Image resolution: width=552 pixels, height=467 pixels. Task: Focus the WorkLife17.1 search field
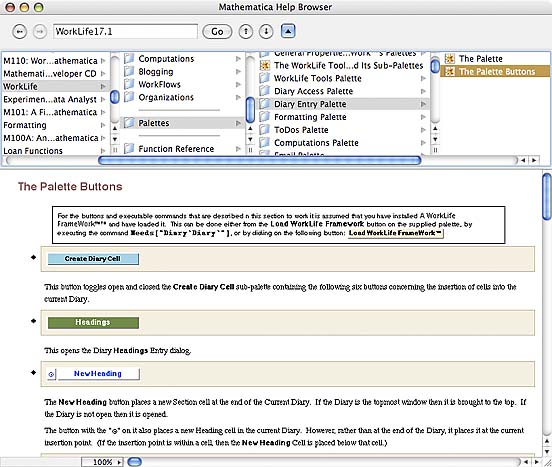[x=125, y=32]
